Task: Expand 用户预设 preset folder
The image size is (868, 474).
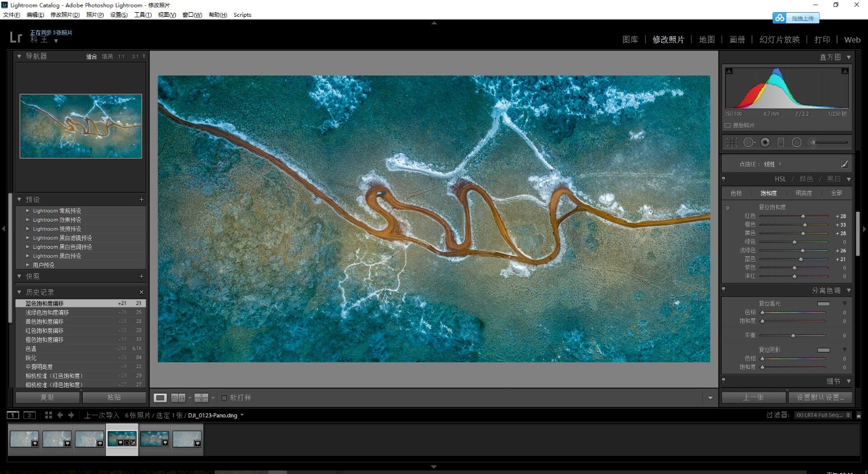Action: click(x=27, y=265)
